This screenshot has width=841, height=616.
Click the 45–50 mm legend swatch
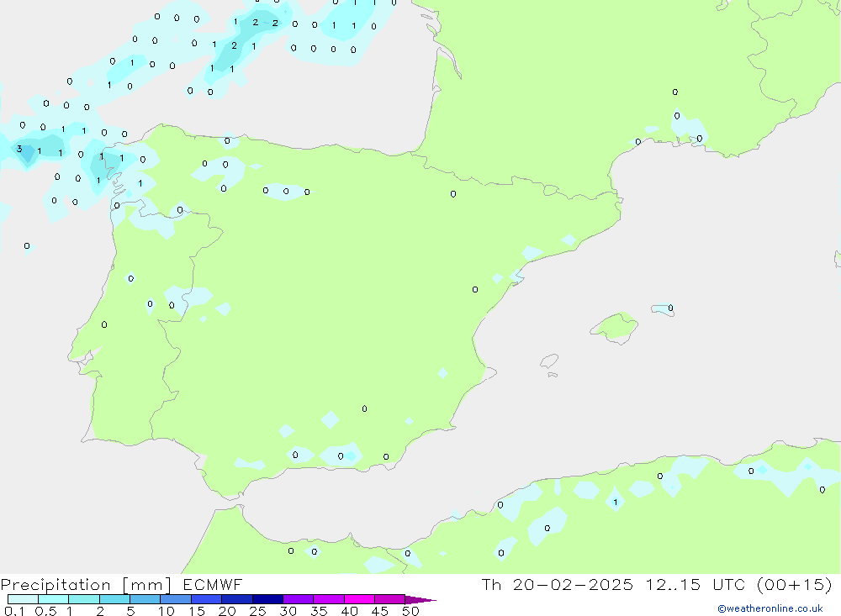pos(390,599)
